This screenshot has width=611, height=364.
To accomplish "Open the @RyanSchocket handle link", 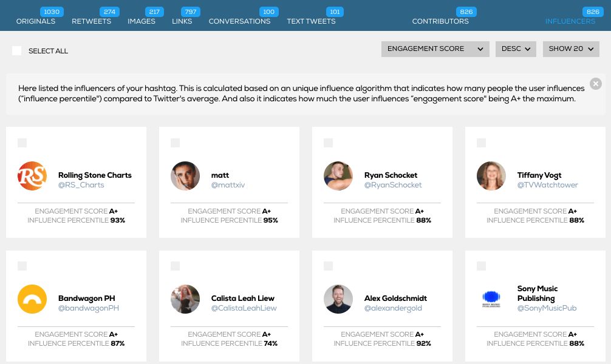I will 393,185.
